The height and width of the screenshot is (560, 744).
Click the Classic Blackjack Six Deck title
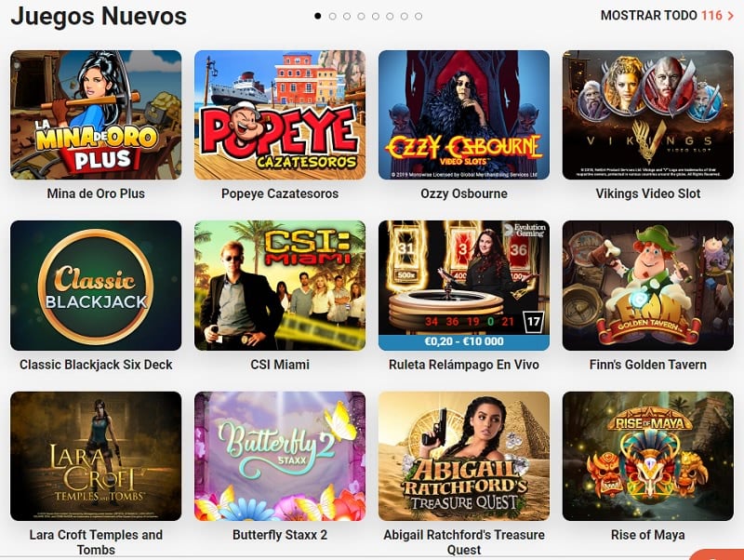(x=96, y=365)
